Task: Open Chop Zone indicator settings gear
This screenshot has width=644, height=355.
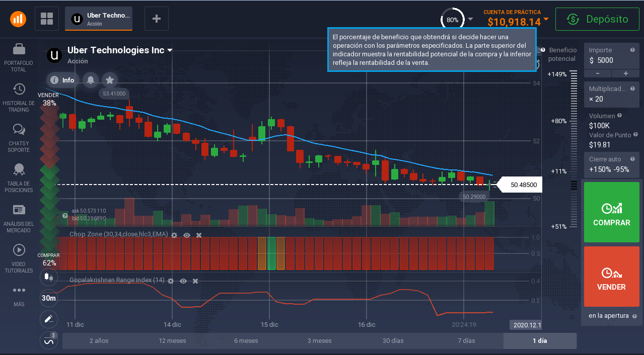Action: (x=174, y=235)
